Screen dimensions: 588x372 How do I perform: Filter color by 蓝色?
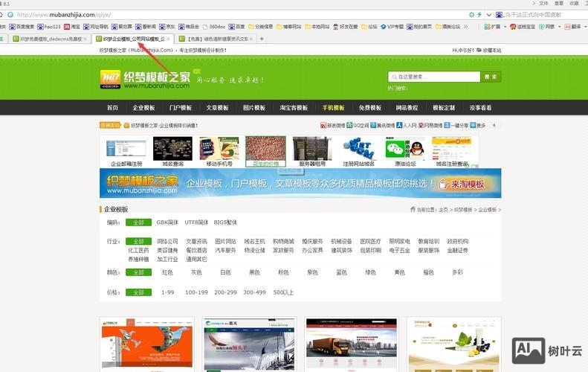(x=341, y=272)
